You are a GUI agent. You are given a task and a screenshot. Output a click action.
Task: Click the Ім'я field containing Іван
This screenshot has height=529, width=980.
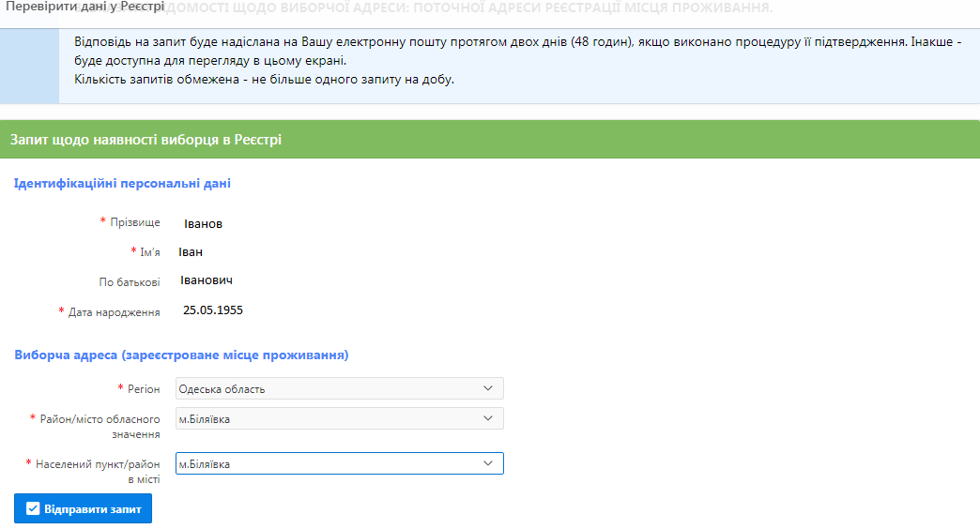[x=191, y=251]
